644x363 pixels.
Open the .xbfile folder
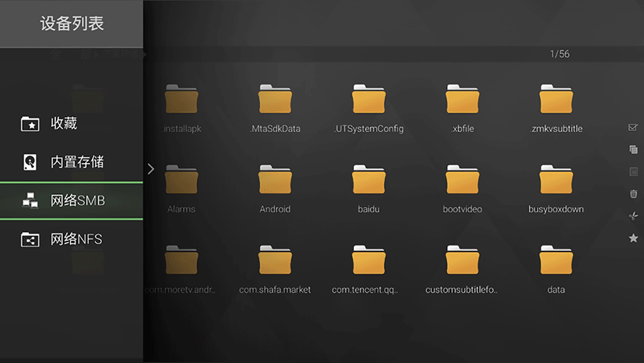(x=462, y=108)
